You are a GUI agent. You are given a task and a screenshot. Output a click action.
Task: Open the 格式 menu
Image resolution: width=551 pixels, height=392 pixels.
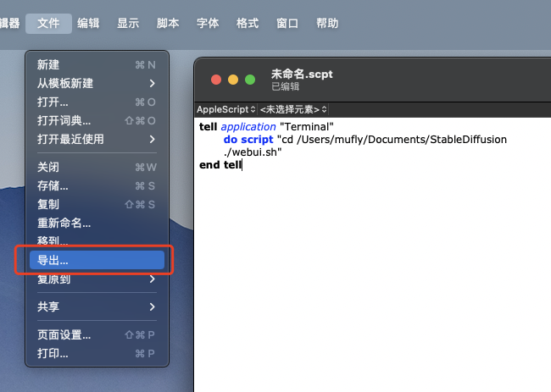pos(248,24)
